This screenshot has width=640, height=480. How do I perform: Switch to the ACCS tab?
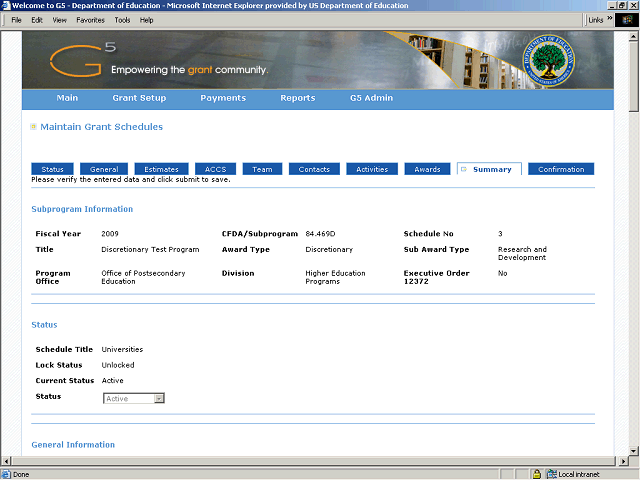(x=216, y=169)
